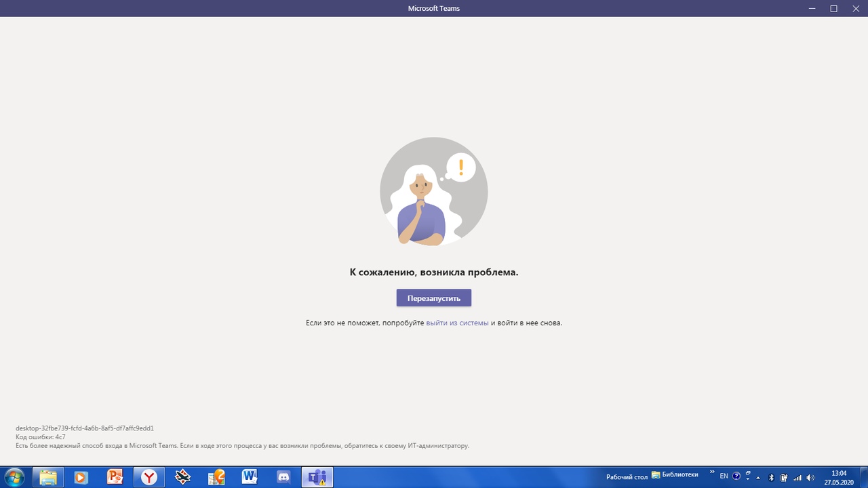This screenshot has height=488, width=868.
Task: Maximize the Microsoft Teams window
Action: pos(834,8)
